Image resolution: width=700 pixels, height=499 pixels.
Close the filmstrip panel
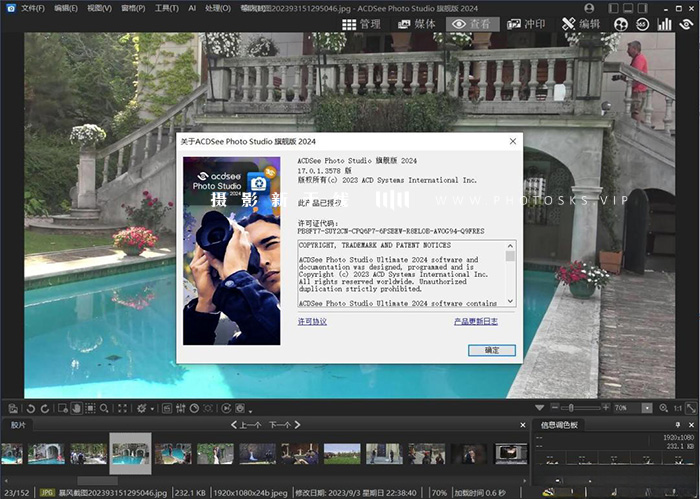click(523, 425)
